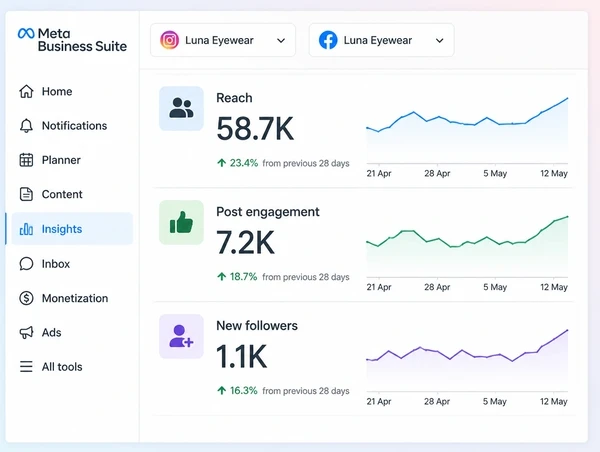600x452 pixels.
Task: Click the 58.7K reach value
Action: [x=255, y=129]
